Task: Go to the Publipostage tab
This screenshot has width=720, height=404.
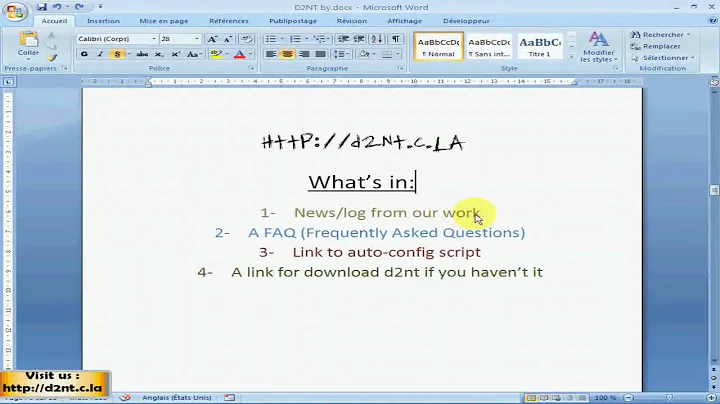Action: point(293,21)
